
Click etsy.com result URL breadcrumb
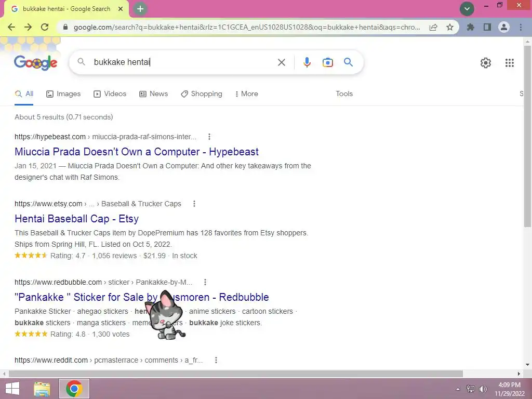click(98, 204)
